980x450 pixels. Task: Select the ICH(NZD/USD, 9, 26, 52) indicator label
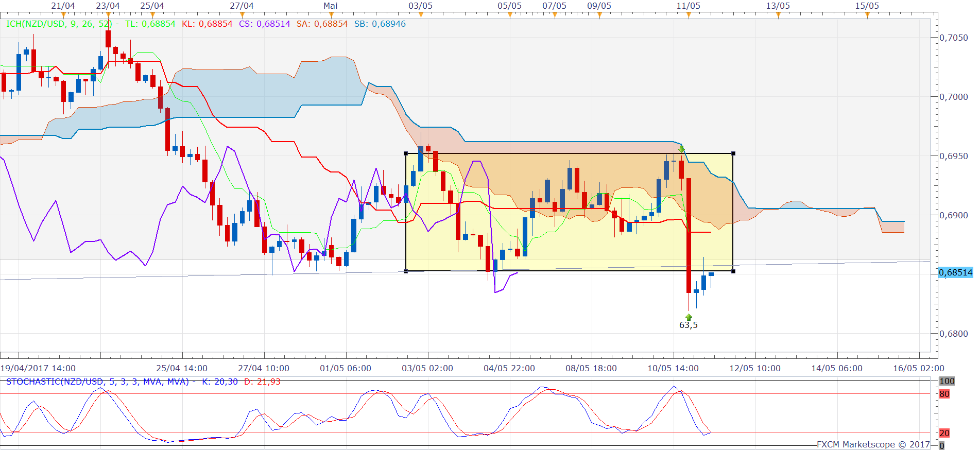click(x=59, y=24)
